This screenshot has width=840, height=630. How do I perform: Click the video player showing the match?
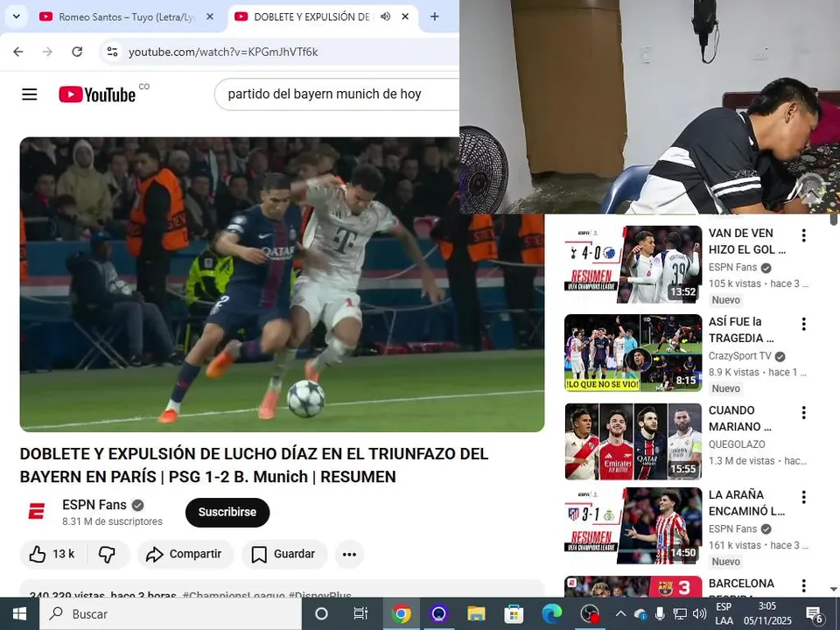[x=283, y=284]
